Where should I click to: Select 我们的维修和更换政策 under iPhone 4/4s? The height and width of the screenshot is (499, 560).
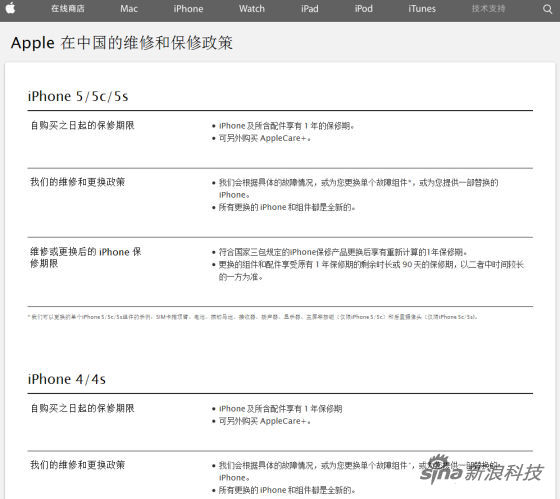pyautogui.click(x=78, y=465)
